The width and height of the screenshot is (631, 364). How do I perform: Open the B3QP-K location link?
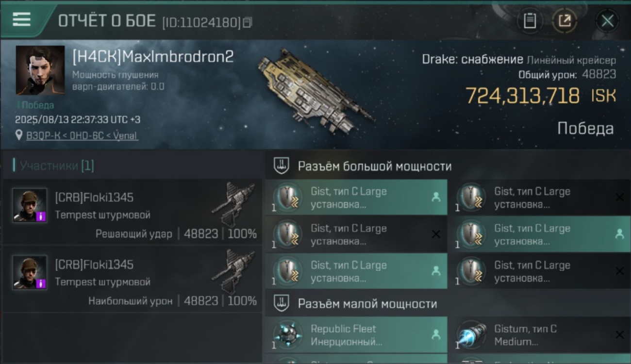(x=82, y=136)
